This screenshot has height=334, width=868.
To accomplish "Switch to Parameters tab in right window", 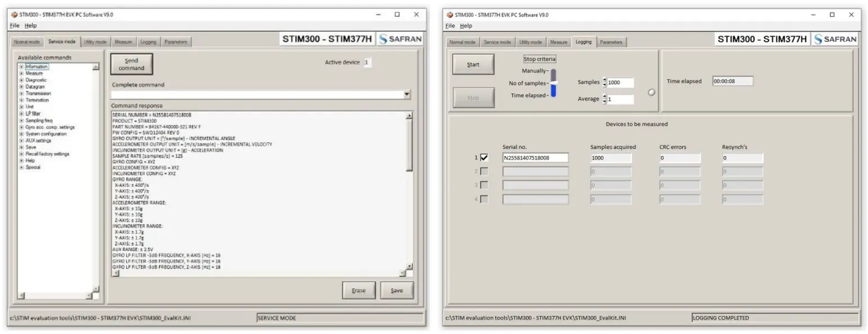I will click(x=611, y=42).
